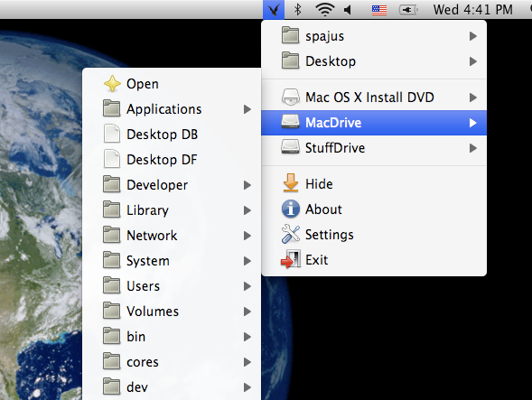Screen dimensions: 532x400
Task: Click the Volumes folder icon
Action: 112,311
